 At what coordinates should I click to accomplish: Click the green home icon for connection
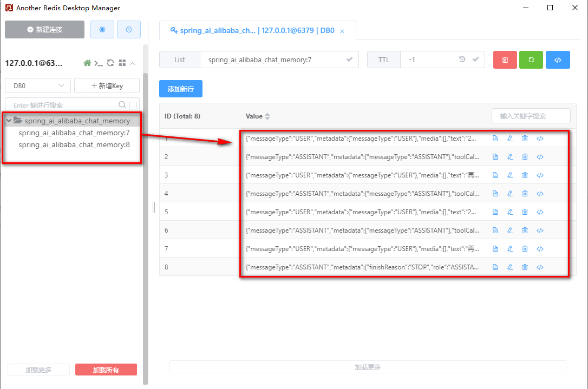click(x=87, y=63)
